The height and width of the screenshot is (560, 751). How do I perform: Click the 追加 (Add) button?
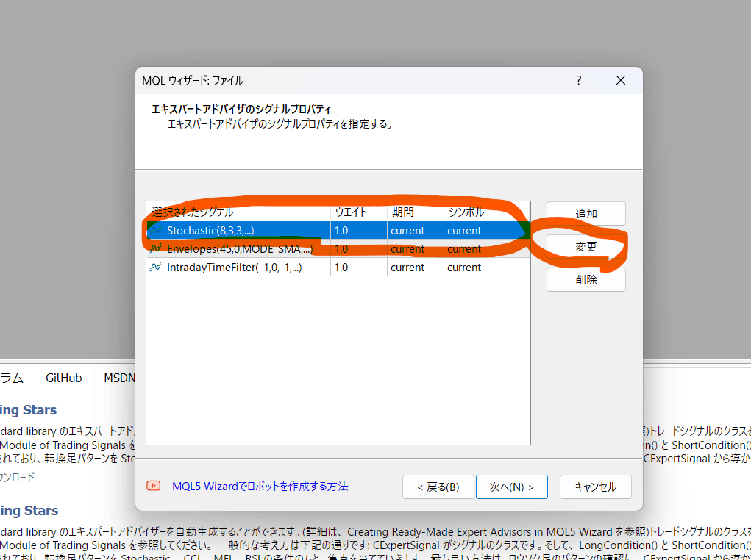586,213
